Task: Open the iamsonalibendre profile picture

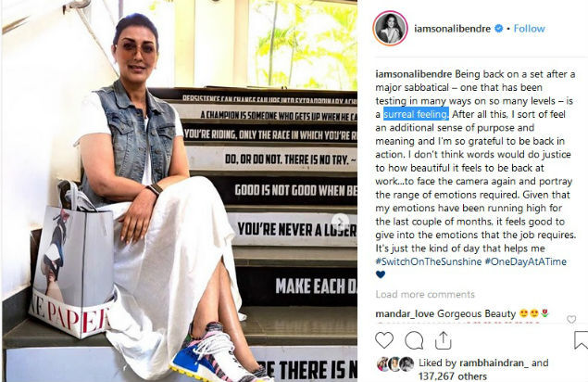Action: [391, 29]
